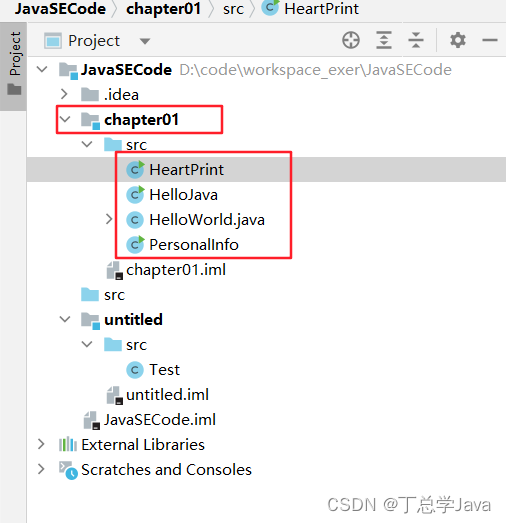The height and width of the screenshot is (523, 506).
Task: Open the Project panel settings gear
Action: pos(458,40)
